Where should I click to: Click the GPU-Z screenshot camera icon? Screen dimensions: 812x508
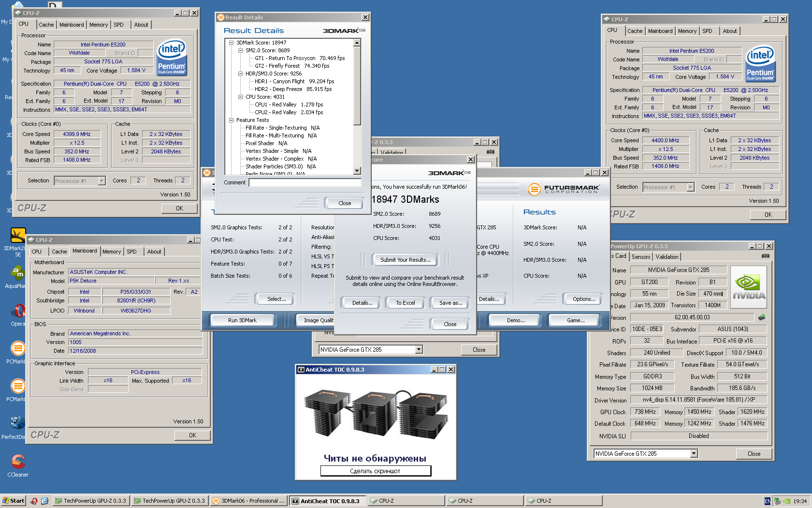point(765,256)
